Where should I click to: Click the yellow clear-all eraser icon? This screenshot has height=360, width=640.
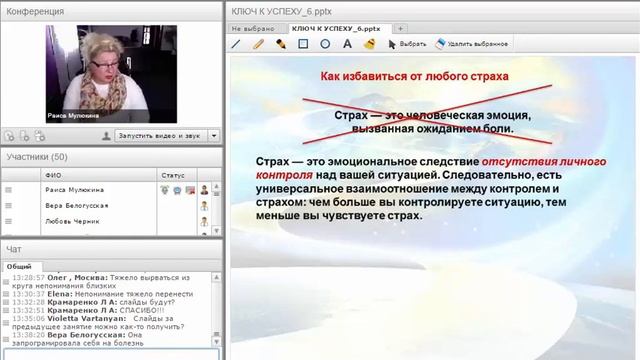pos(369,44)
